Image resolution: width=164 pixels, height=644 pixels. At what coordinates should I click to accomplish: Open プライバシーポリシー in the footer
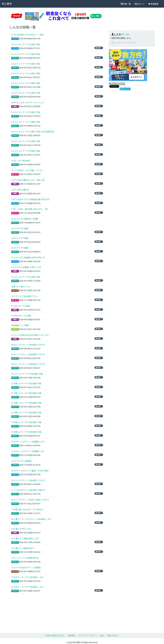pos(88,635)
